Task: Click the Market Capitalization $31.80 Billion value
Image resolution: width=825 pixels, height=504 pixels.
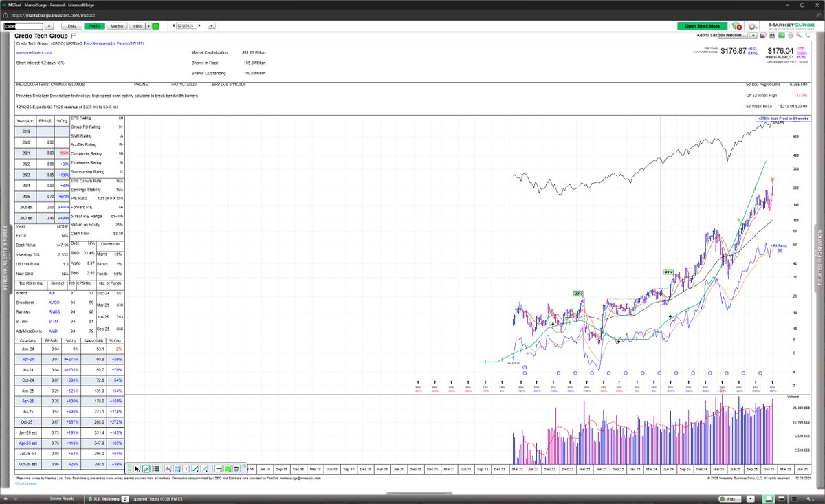Action: [254, 52]
